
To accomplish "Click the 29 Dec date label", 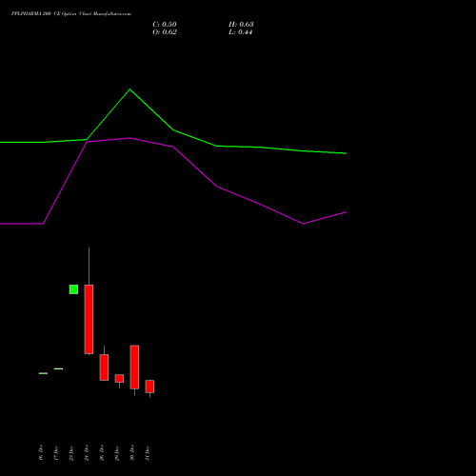I will click(117, 452).
